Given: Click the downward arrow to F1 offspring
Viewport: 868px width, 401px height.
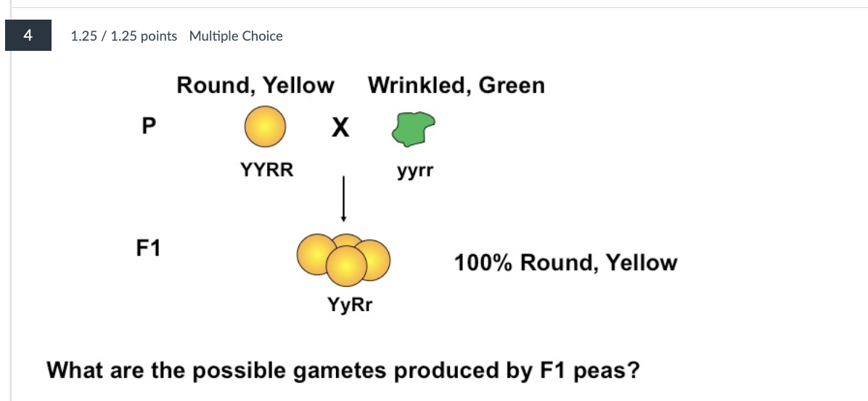Looking at the screenshot, I should coord(343,198).
